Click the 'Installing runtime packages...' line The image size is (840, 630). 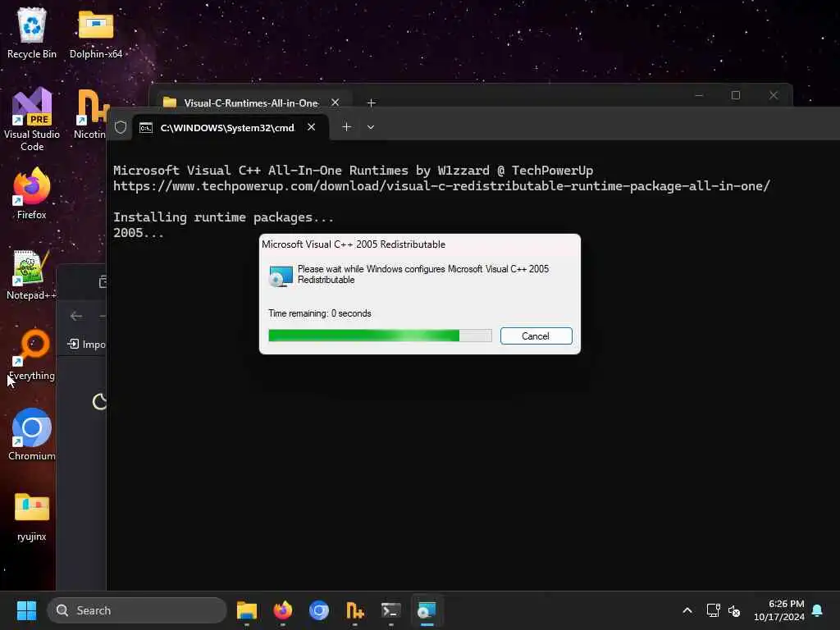[223, 217]
